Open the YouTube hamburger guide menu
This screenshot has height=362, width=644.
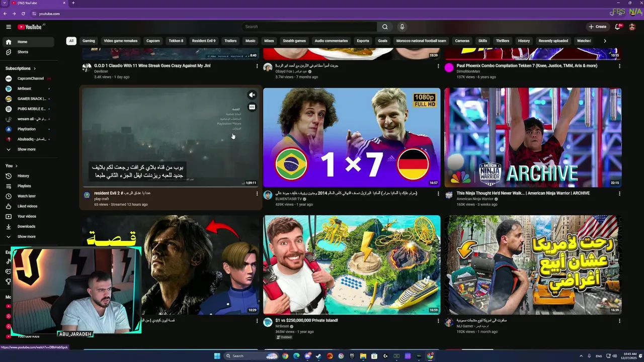[9, 27]
